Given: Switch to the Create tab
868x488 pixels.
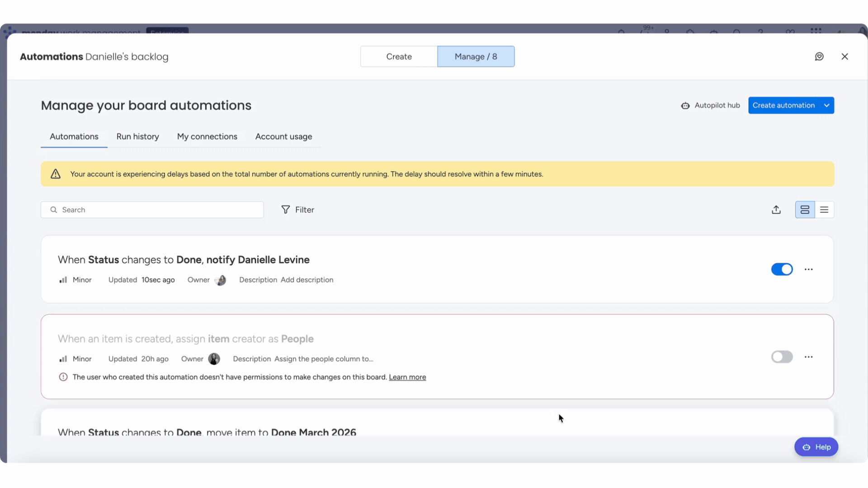Looking at the screenshot, I should coord(399,56).
